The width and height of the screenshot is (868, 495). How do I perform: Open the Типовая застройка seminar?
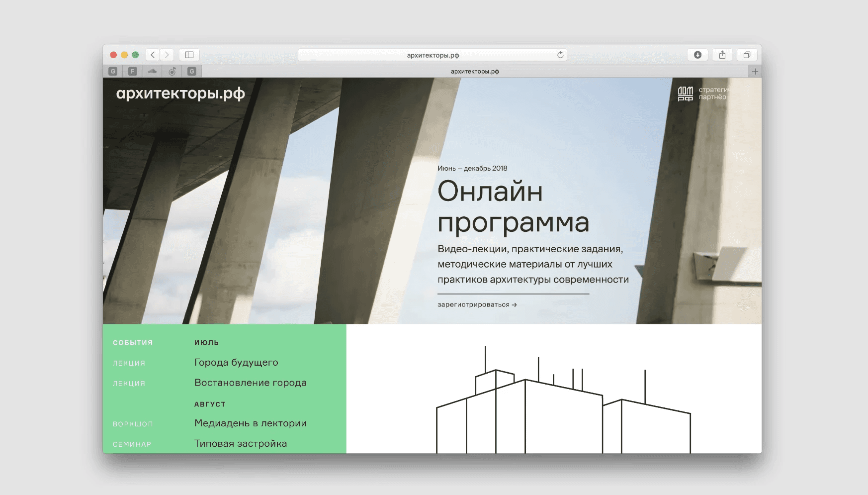pyautogui.click(x=241, y=444)
